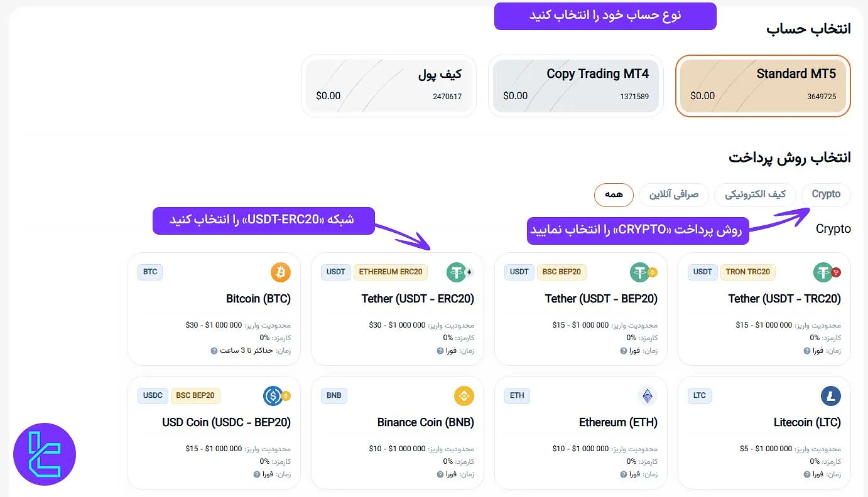Viewport: 868px width, 497px height.
Task: Select the Copy Trading MT4 account
Action: (575, 85)
